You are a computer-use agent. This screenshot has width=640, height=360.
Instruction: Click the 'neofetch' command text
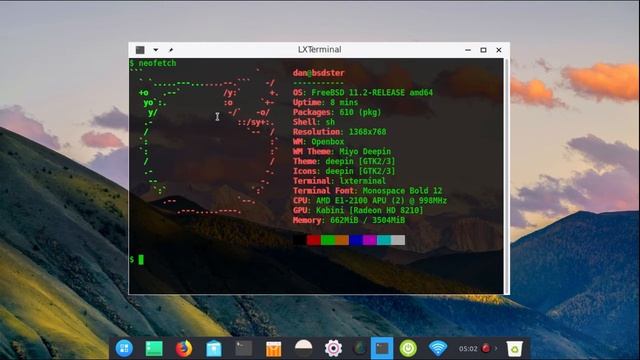(x=157, y=63)
